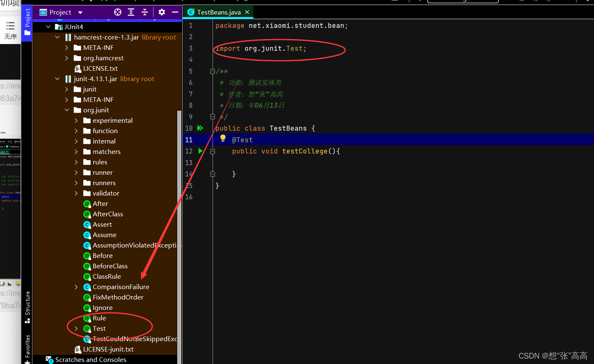Click the Expand All icon in Project toolbar
This screenshot has height=364, width=594.
131,12
